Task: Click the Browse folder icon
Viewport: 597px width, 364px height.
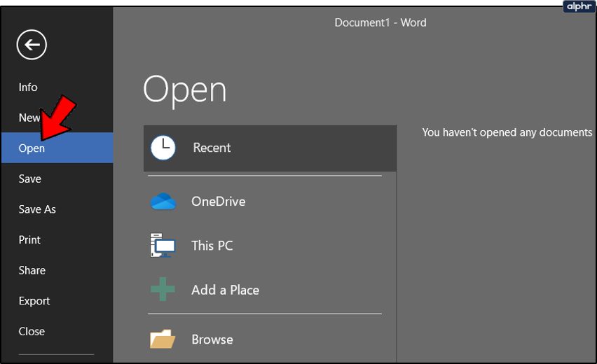Action: pyautogui.click(x=163, y=339)
